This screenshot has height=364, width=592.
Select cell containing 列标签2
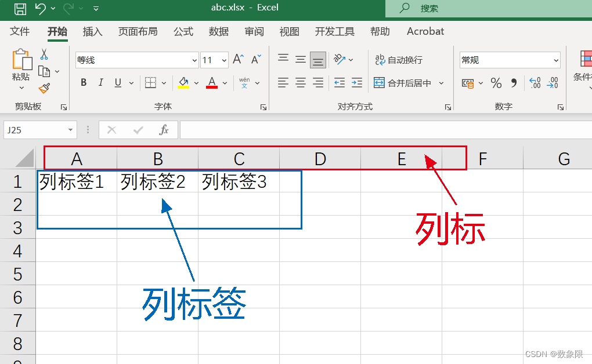(157, 181)
